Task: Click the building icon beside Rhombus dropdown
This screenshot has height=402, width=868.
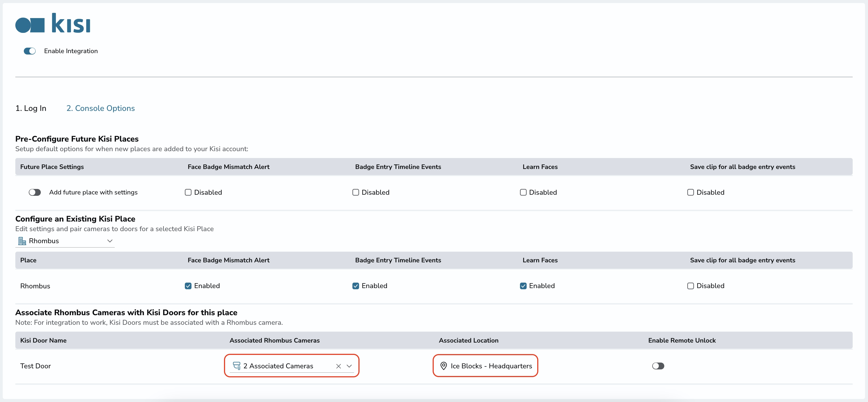Action: (22, 241)
